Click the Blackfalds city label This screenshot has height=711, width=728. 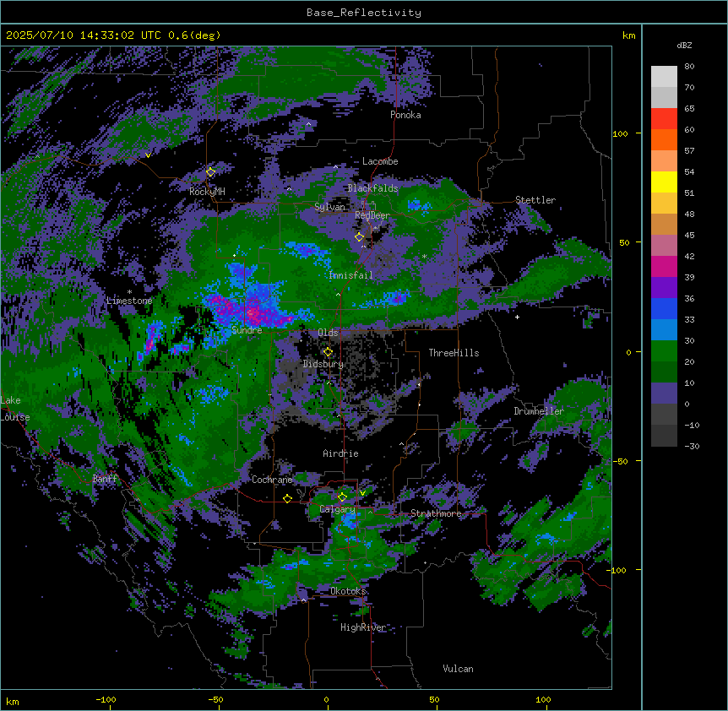pos(372,188)
